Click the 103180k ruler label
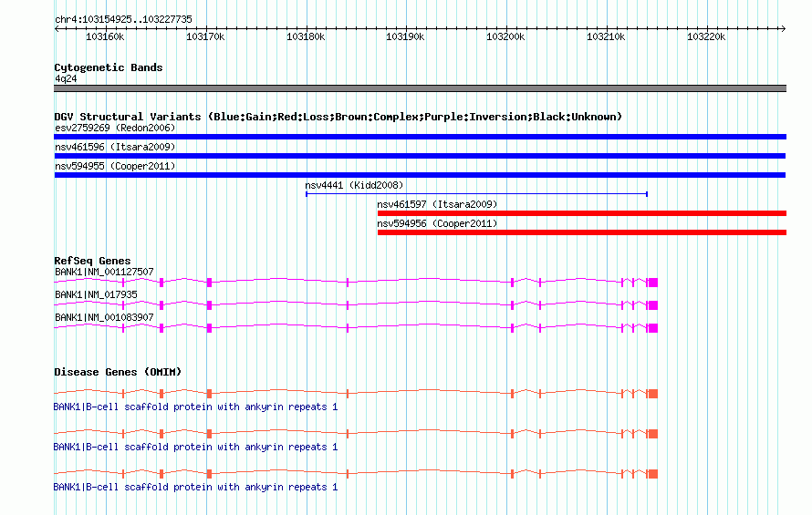812x515 pixels. point(306,36)
